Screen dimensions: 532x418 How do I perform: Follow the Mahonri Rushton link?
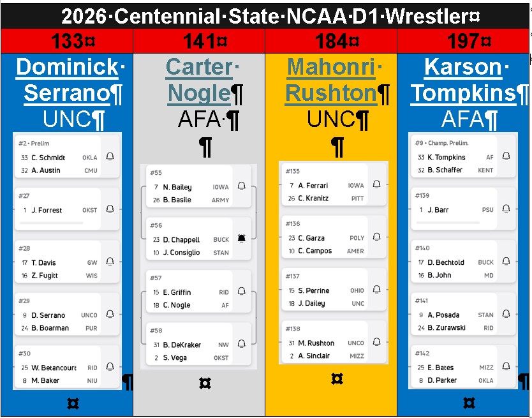[331, 80]
